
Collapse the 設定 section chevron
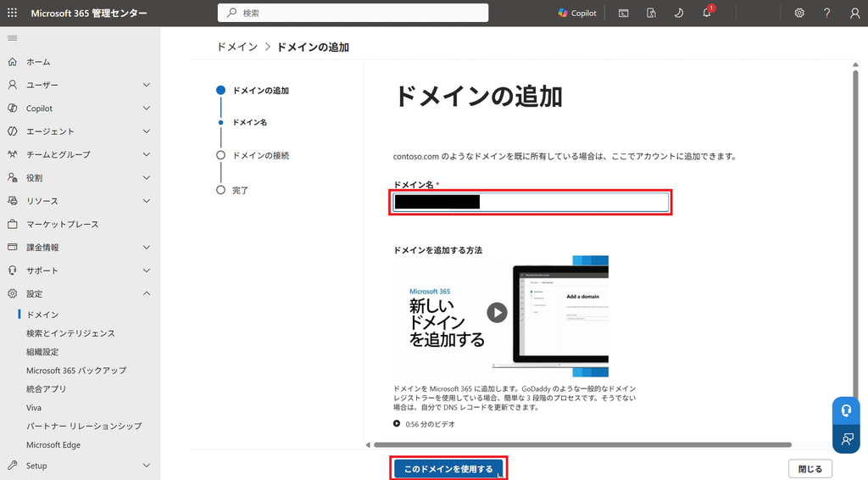tap(146, 293)
